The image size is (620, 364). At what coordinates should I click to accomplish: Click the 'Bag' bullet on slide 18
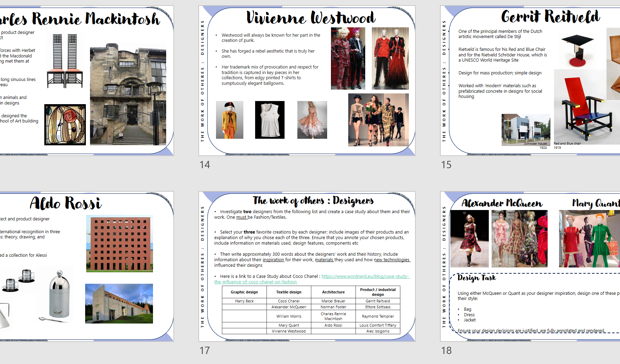click(467, 309)
